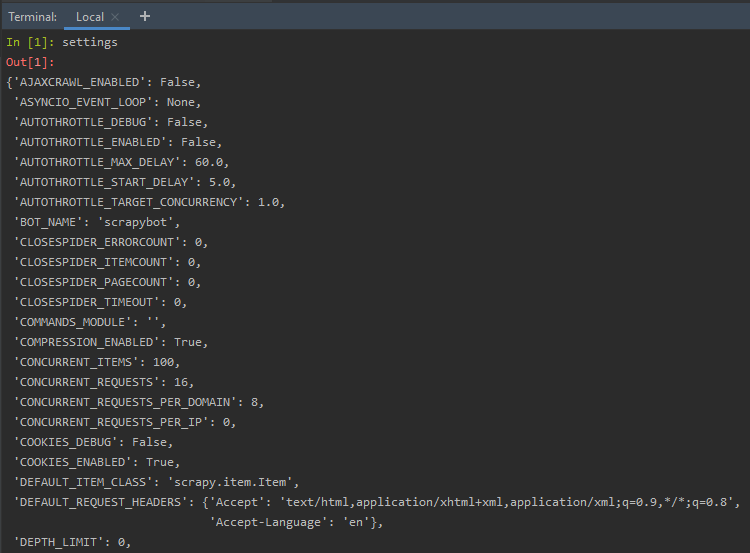Click the 'AUTOTHROTTLE_DEBUG' setting line
The image size is (750, 553).
point(110,122)
